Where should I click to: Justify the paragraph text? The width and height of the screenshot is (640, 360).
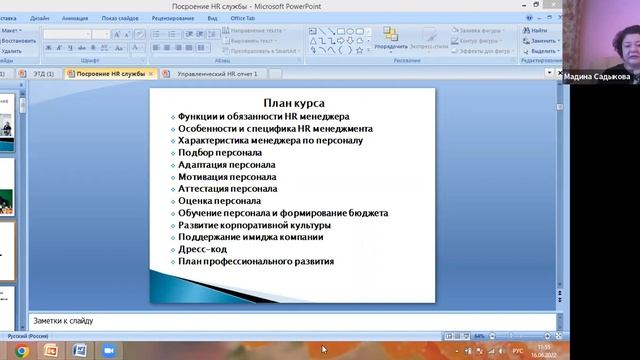pyautogui.click(x=189, y=48)
